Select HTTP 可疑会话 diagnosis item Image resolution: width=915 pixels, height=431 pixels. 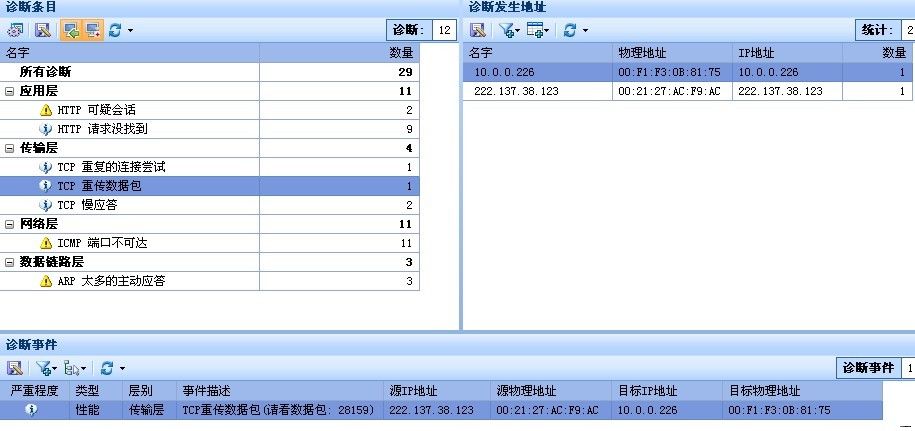click(209, 110)
